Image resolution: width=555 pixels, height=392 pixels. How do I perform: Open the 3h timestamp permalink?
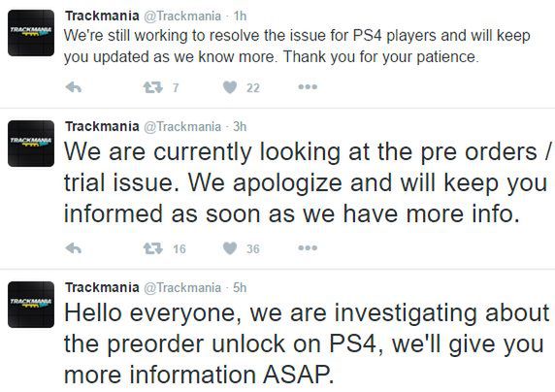[240, 126]
